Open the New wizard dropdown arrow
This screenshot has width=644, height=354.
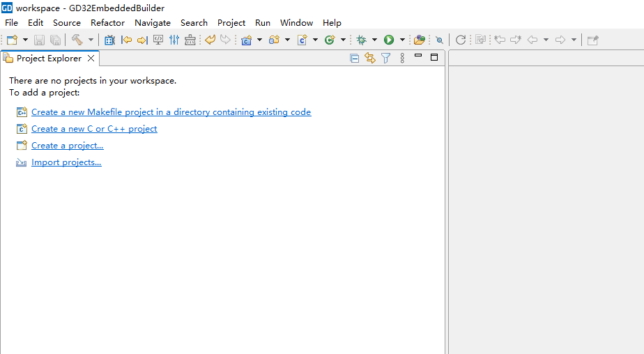[x=25, y=40]
